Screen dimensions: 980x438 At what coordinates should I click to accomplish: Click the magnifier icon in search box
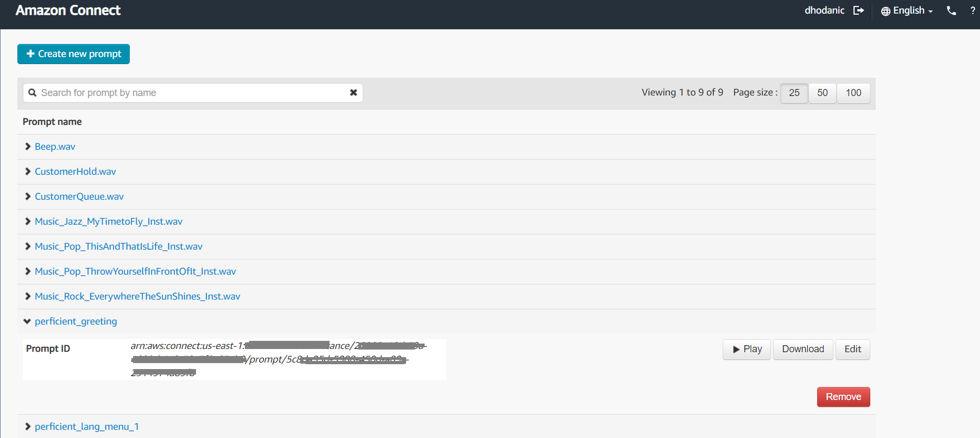coord(33,93)
